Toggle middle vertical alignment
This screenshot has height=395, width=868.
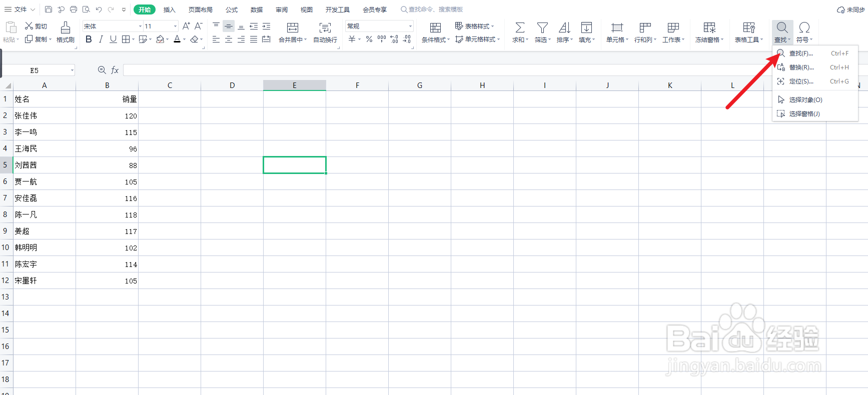point(229,26)
